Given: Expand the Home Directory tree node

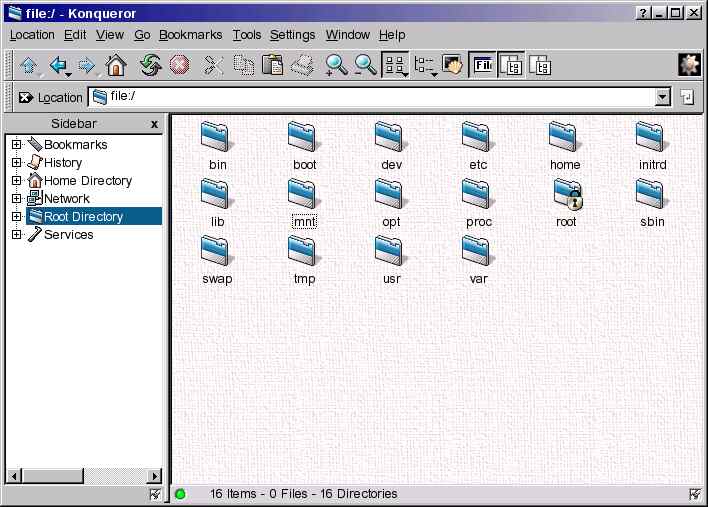Looking at the screenshot, I should tap(16, 181).
